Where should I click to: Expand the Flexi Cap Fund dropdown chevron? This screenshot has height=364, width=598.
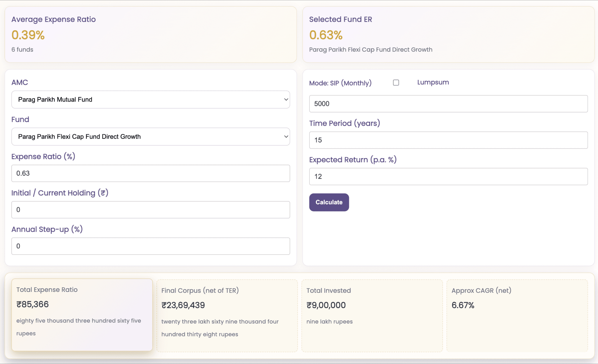286,136
